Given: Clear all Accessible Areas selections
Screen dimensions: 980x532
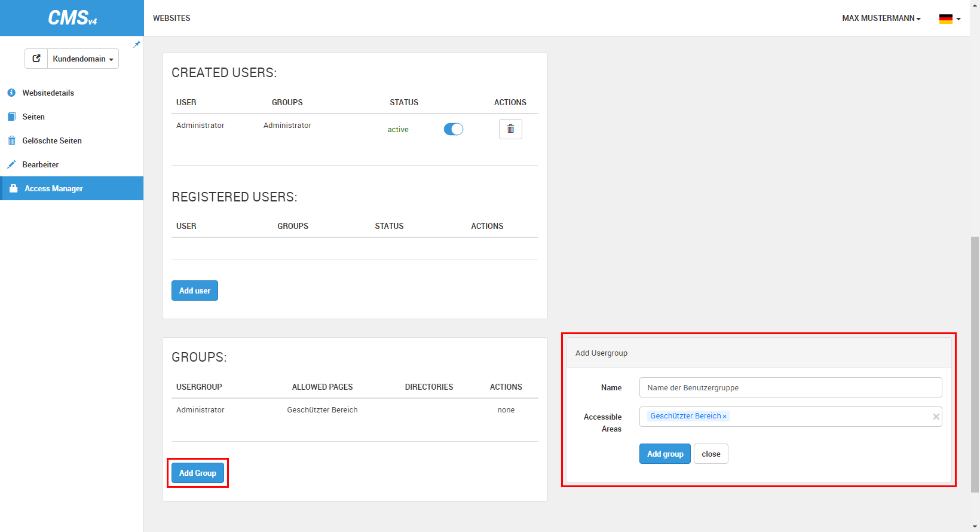Looking at the screenshot, I should tap(936, 417).
